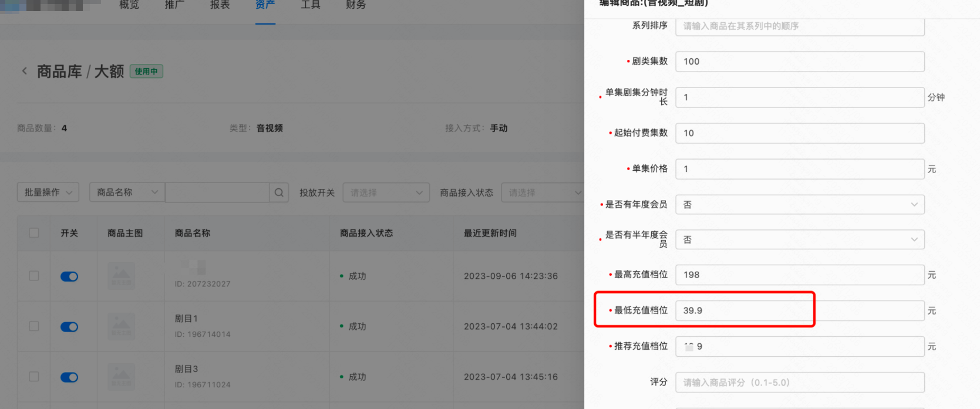Click the 单集剧集分钟时长 input field
Viewport: 980px width, 409px height.
click(800, 97)
